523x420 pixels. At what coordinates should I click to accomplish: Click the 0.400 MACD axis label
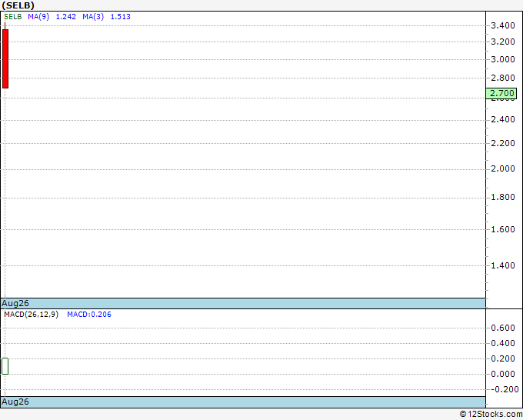(503, 343)
